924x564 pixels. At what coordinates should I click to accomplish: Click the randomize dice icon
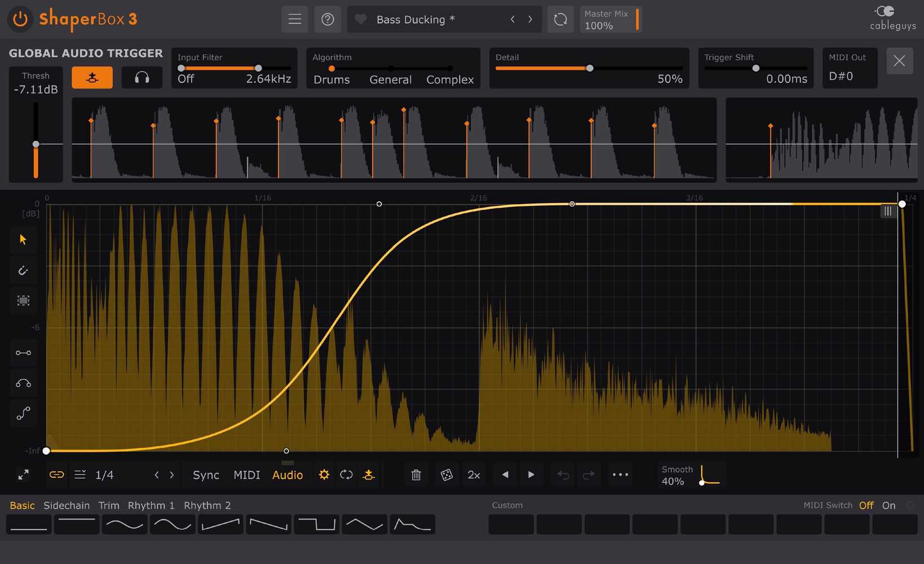point(447,474)
